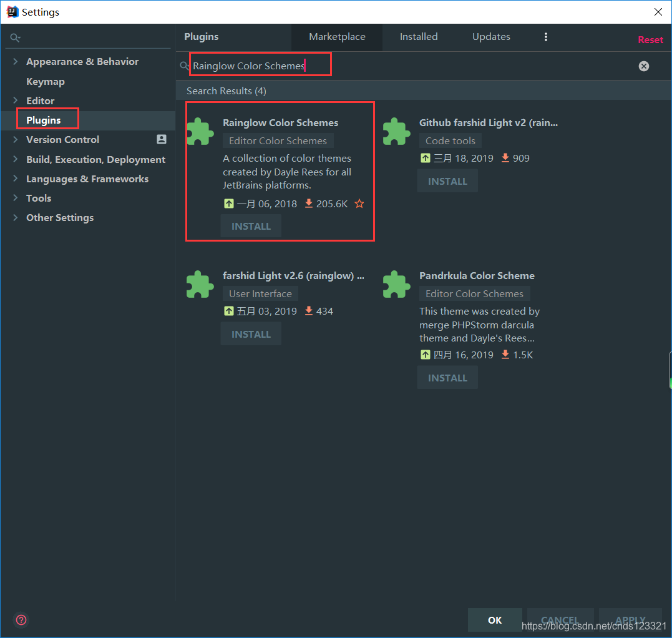Image resolution: width=672 pixels, height=638 pixels.
Task: Open the Github farshid Light v2 title
Action: click(x=489, y=123)
